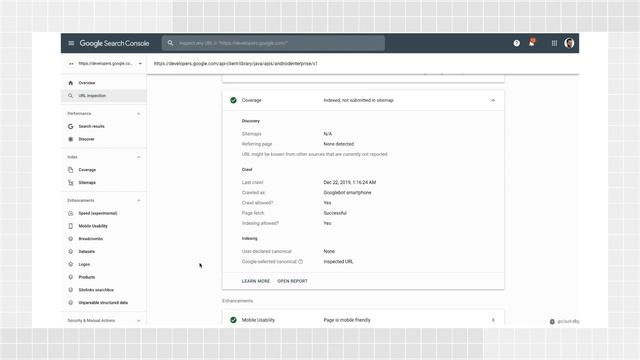Open the Unparsable structured data link

[104, 302]
